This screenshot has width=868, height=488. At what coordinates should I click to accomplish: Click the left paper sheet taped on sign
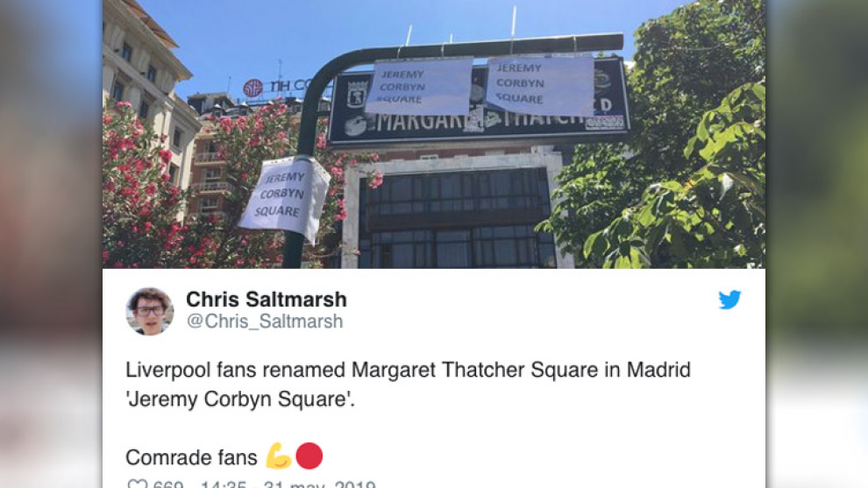click(419, 86)
